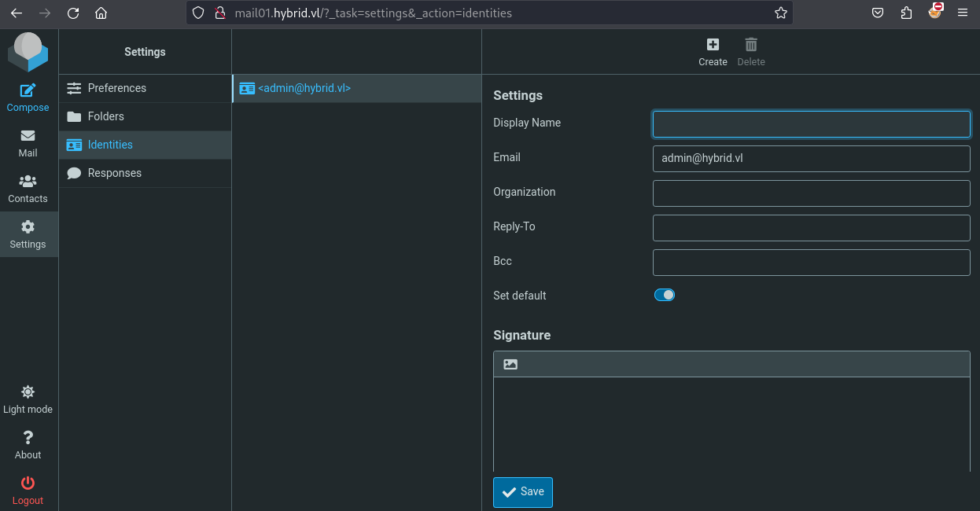
Task: Toggle the Set default switch
Action: pos(665,296)
